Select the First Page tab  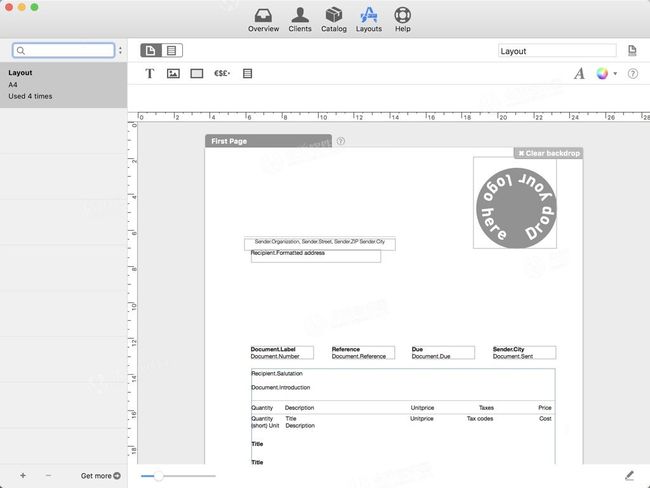tap(268, 141)
